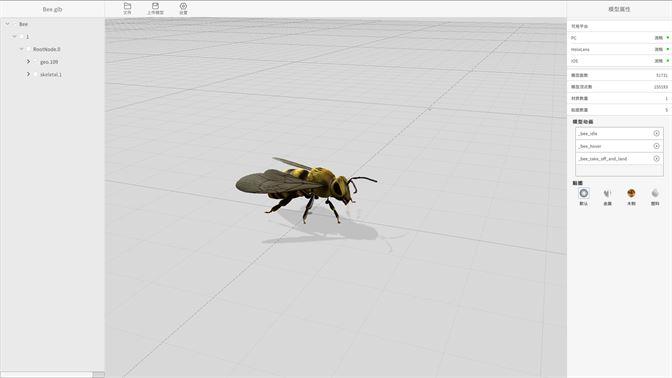
Task: Click the upload model toolbar icon
Action: pyautogui.click(x=155, y=6)
